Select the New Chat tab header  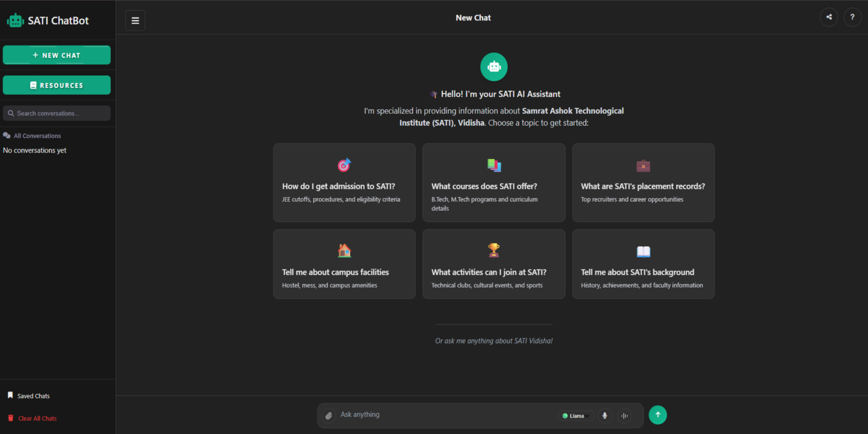pos(473,18)
